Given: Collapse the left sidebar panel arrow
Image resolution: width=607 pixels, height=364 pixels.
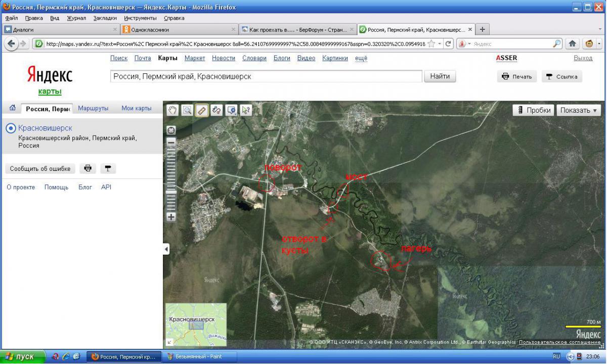Looking at the screenshot, I should [x=166, y=249].
